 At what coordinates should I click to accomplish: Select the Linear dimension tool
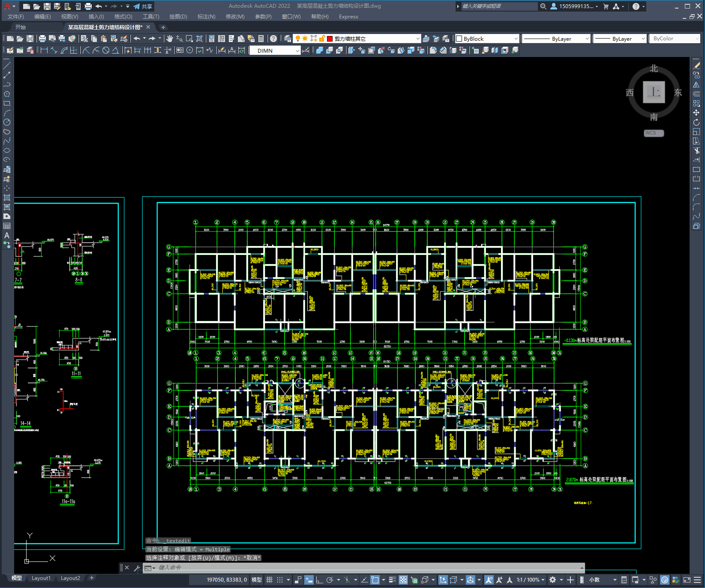click(44, 51)
